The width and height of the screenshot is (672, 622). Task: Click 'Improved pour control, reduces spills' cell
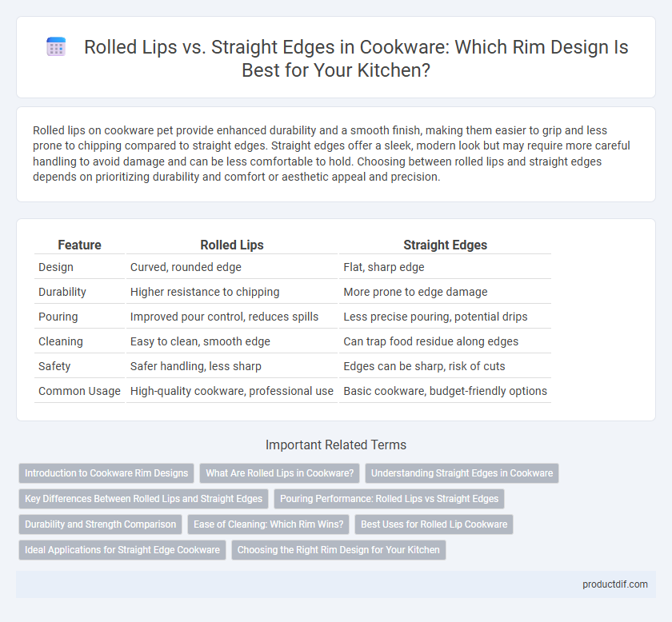click(x=232, y=317)
